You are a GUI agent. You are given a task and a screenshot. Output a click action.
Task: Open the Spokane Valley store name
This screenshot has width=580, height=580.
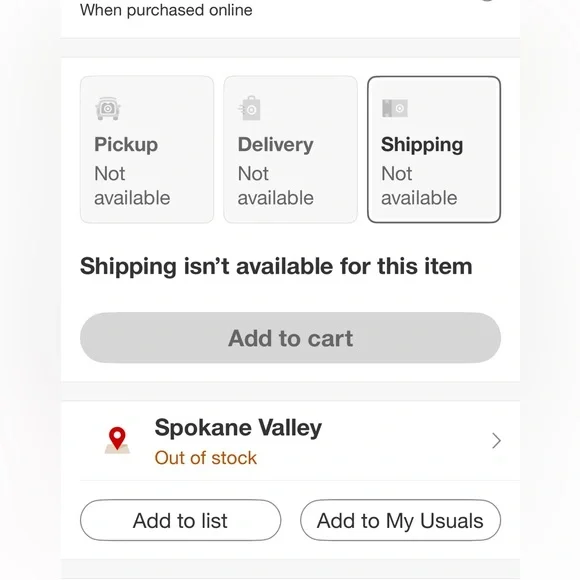click(x=238, y=428)
